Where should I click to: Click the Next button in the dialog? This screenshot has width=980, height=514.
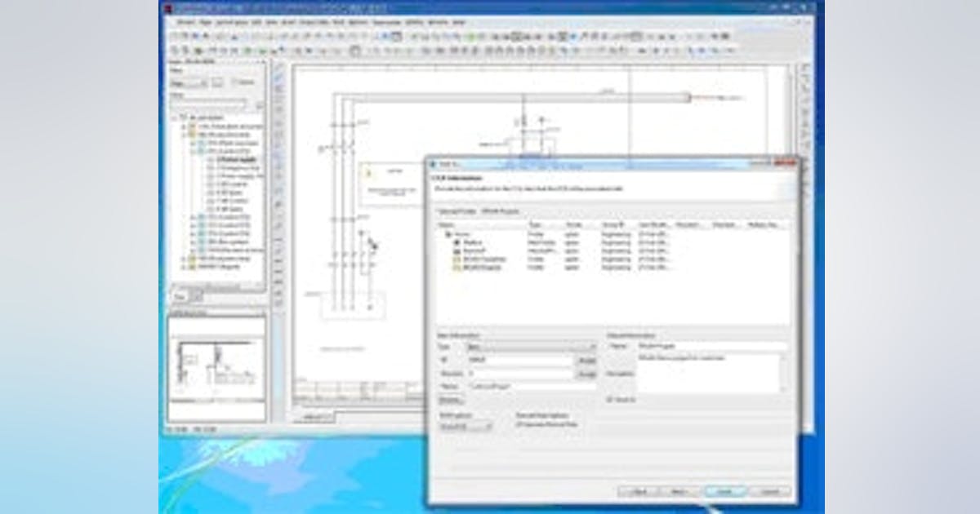click(678, 491)
